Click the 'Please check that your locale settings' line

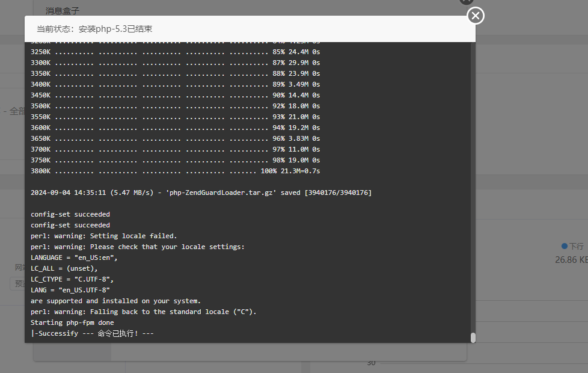pos(137,247)
